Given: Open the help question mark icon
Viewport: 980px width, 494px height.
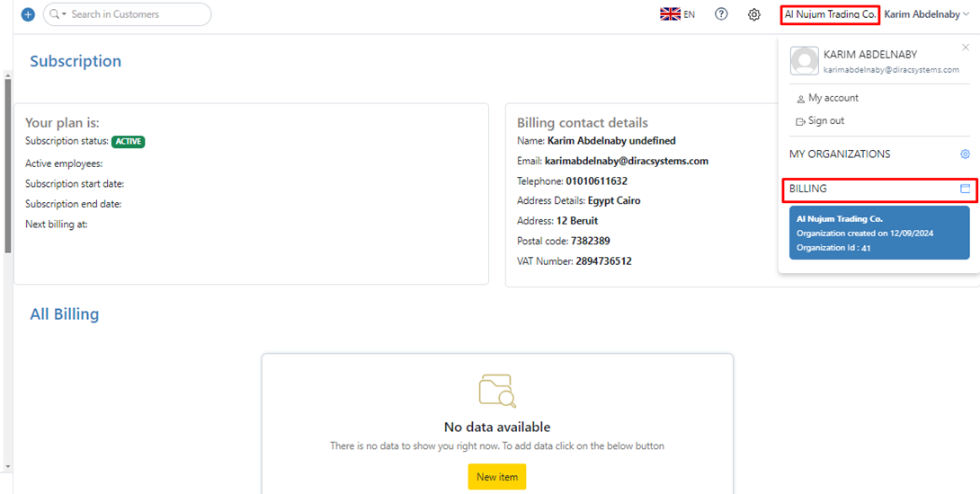Looking at the screenshot, I should pyautogui.click(x=721, y=14).
